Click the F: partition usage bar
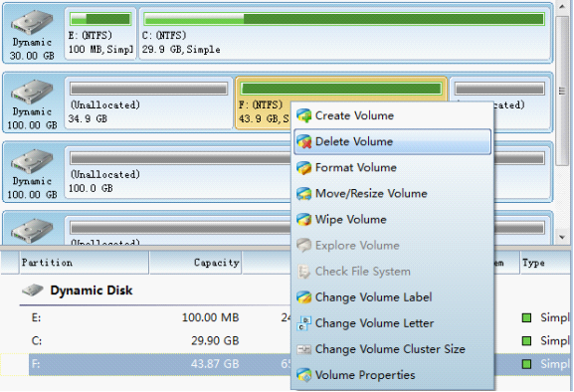574x392 pixels. coord(341,89)
